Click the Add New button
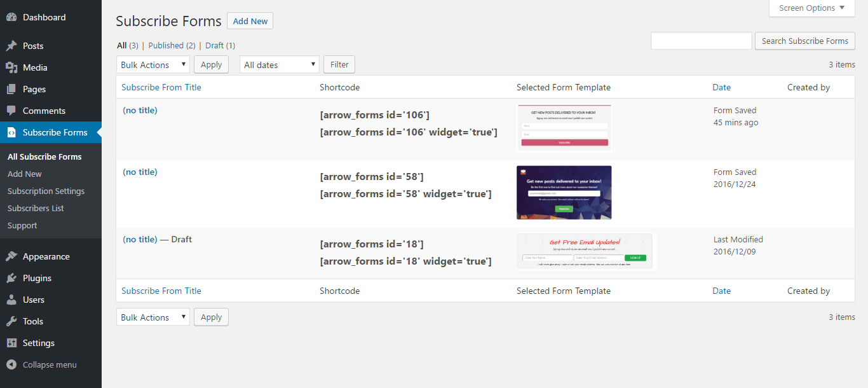This screenshot has width=868, height=388. click(250, 21)
